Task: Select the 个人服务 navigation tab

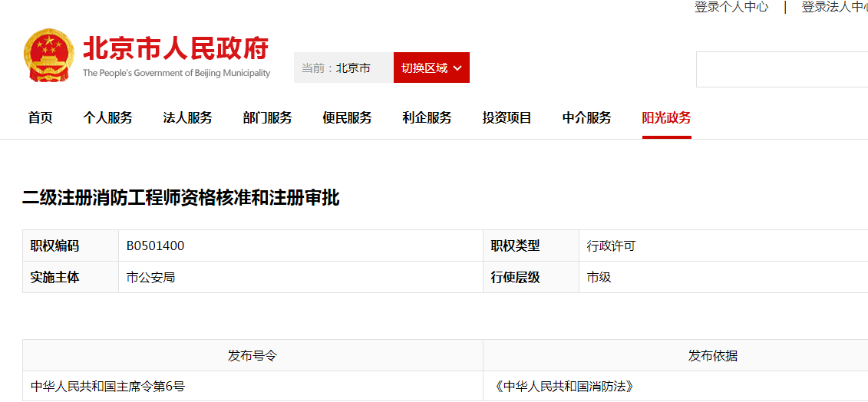Action: (108, 118)
